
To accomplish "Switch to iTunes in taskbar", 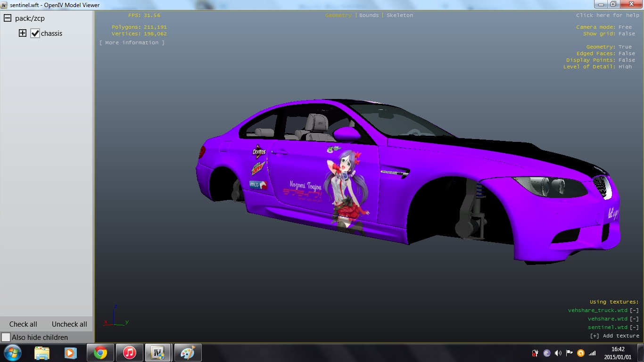I will [x=130, y=352].
